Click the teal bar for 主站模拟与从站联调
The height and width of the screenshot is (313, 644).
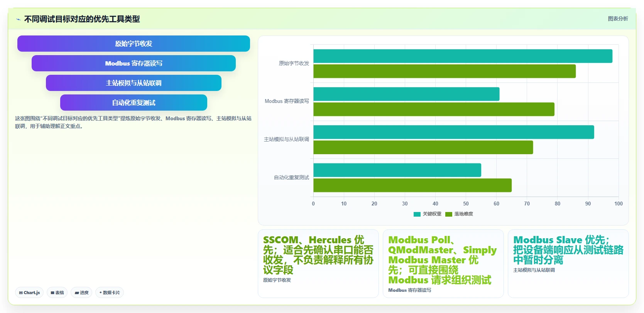coord(454,132)
